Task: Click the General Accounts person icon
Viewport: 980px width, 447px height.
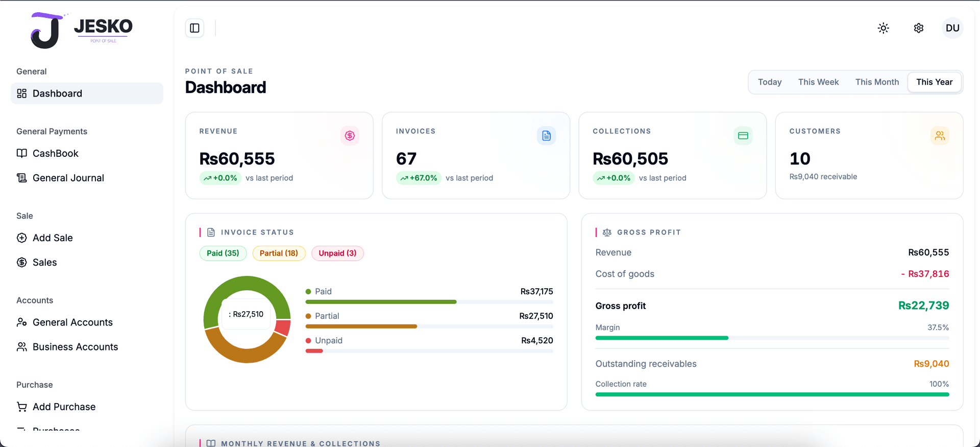Action: (21, 322)
